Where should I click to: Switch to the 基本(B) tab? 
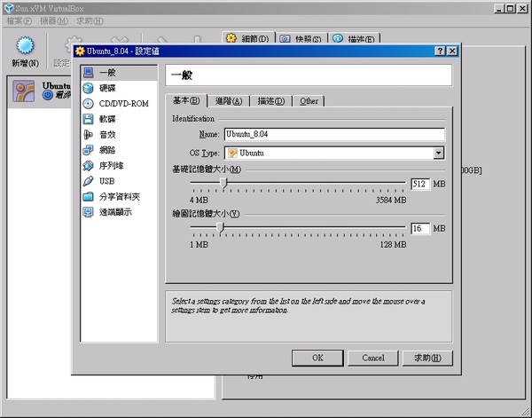pos(186,100)
